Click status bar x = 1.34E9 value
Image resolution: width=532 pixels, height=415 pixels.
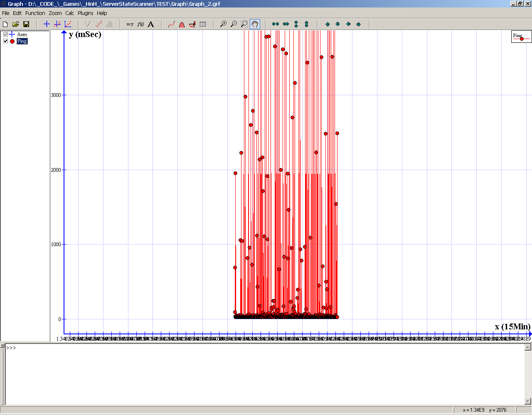pos(473,410)
